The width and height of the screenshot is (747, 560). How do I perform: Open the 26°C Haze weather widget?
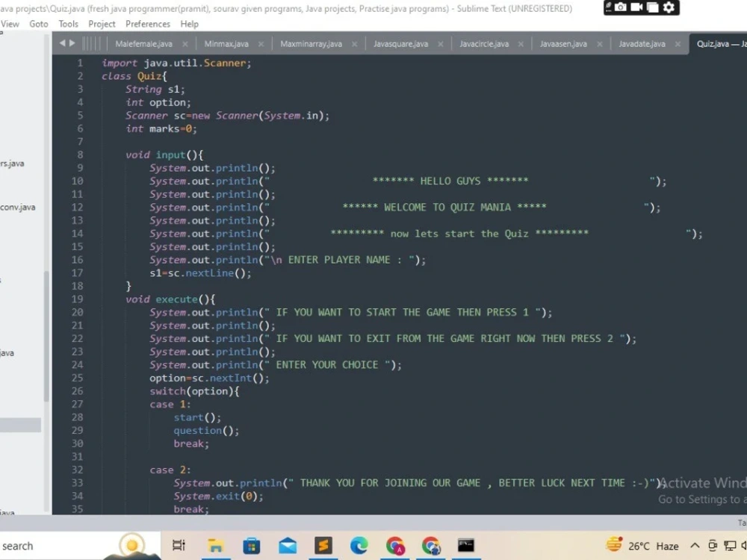[x=642, y=546]
